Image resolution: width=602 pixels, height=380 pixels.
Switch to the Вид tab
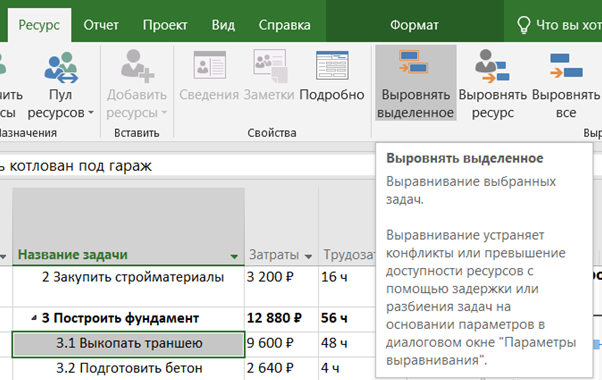(x=223, y=25)
